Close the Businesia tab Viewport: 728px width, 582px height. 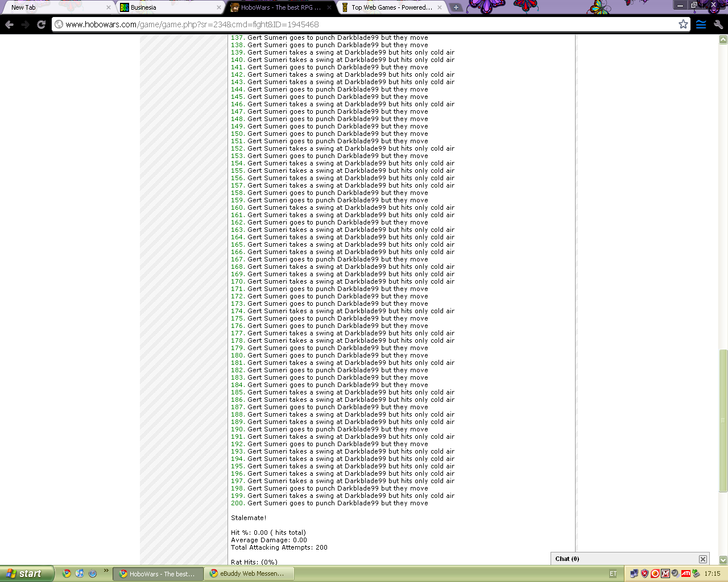point(219,7)
